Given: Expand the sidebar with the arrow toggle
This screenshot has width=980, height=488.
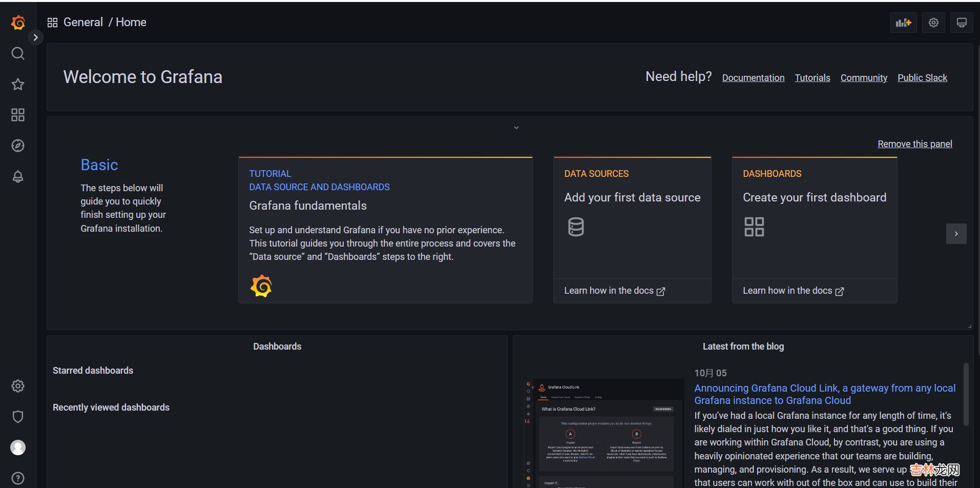Looking at the screenshot, I should pyautogui.click(x=35, y=37).
